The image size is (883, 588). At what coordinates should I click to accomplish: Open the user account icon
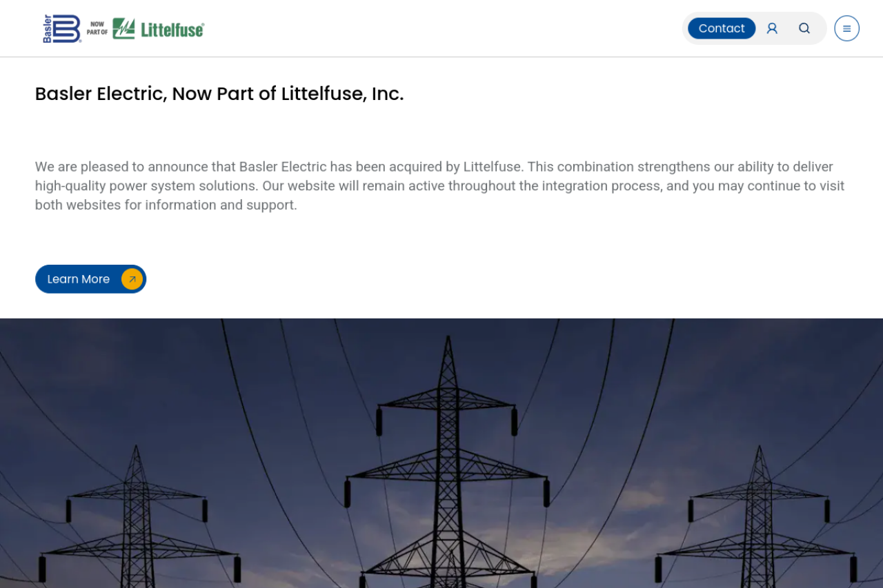pyautogui.click(x=772, y=28)
